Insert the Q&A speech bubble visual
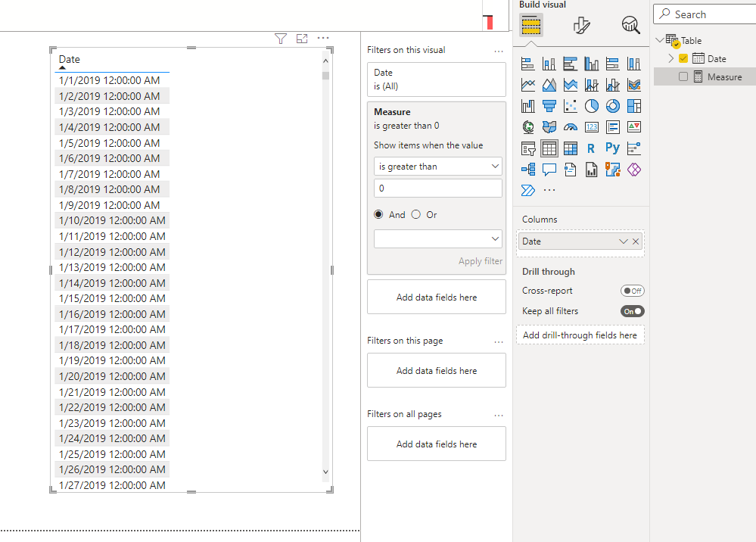 [549, 170]
